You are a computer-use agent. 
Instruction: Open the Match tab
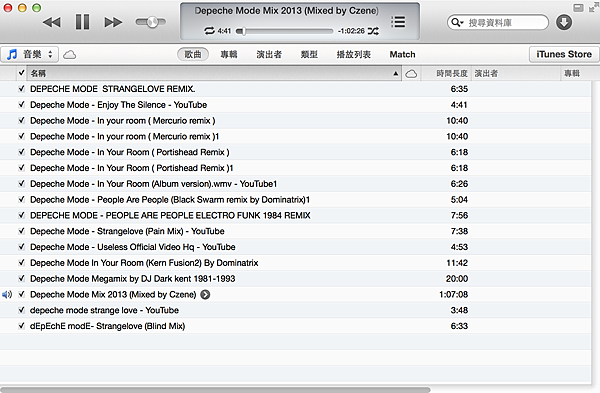pyautogui.click(x=403, y=54)
